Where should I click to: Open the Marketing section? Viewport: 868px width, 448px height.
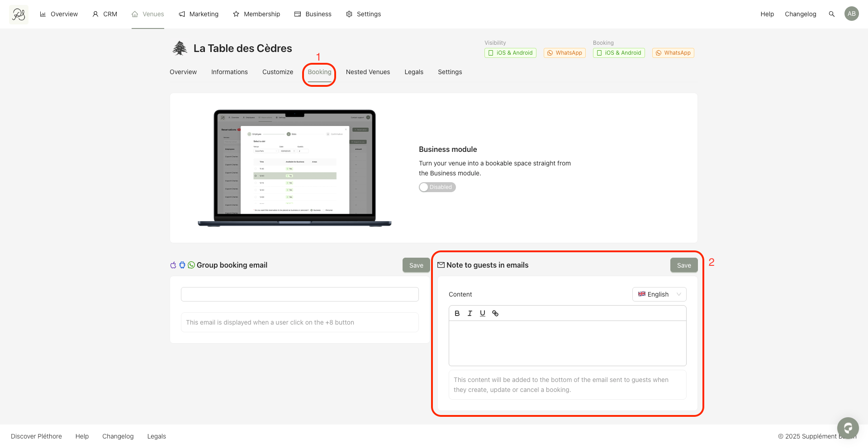click(x=199, y=14)
